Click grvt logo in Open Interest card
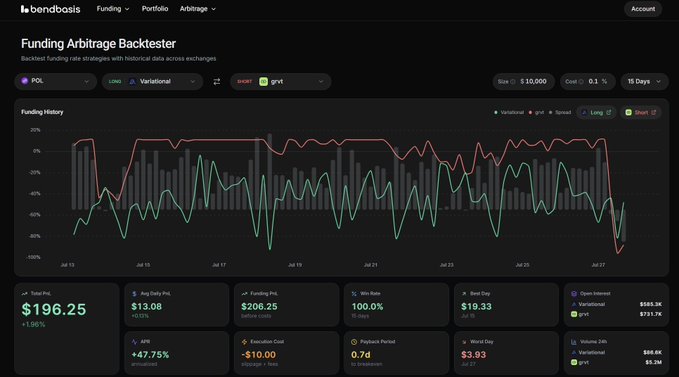The width and height of the screenshot is (679, 377). click(x=574, y=314)
